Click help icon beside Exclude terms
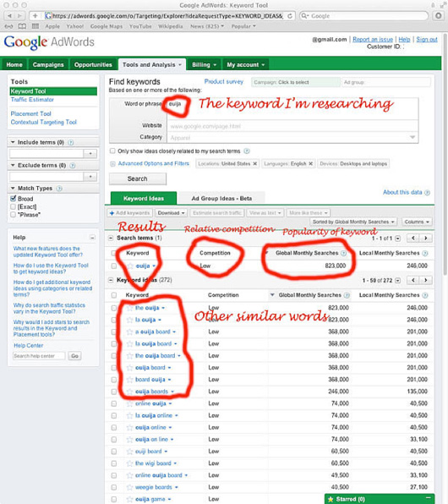Image resolution: width=448 pixels, height=504 pixels. [73, 166]
